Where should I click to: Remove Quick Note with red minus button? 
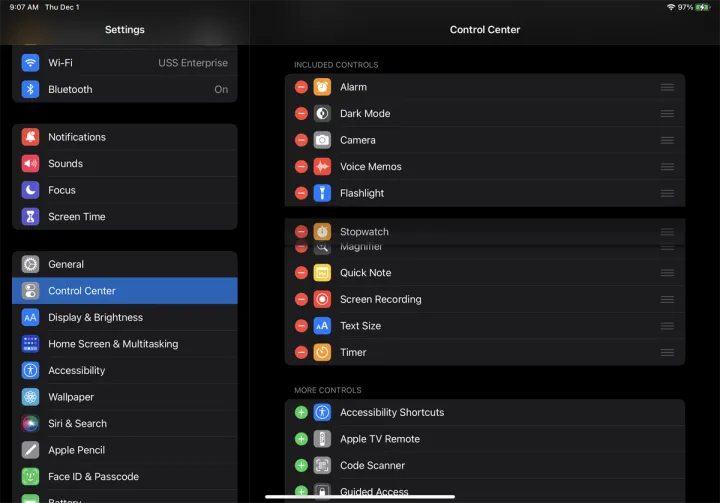[301, 273]
